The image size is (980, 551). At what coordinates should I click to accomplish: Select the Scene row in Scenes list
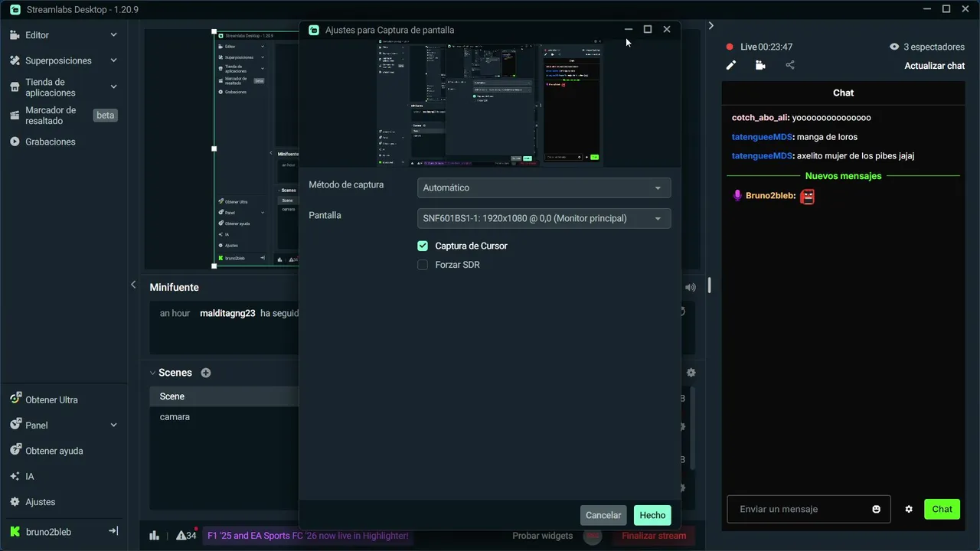[224, 396]
